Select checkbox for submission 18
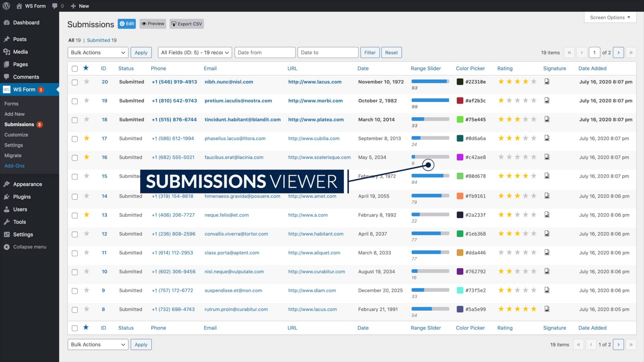The height and width of the screenshot is (362, 644). (x=75, y=120)
